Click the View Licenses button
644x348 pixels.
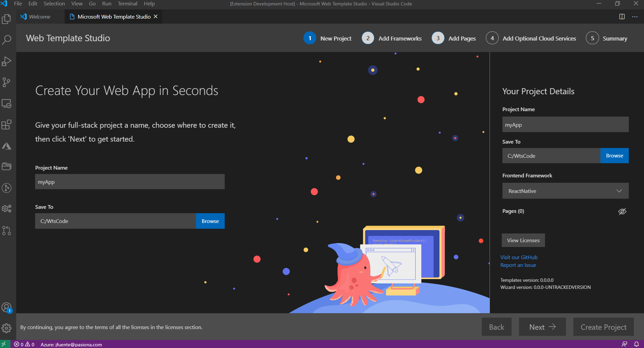[x=523, y=240]
